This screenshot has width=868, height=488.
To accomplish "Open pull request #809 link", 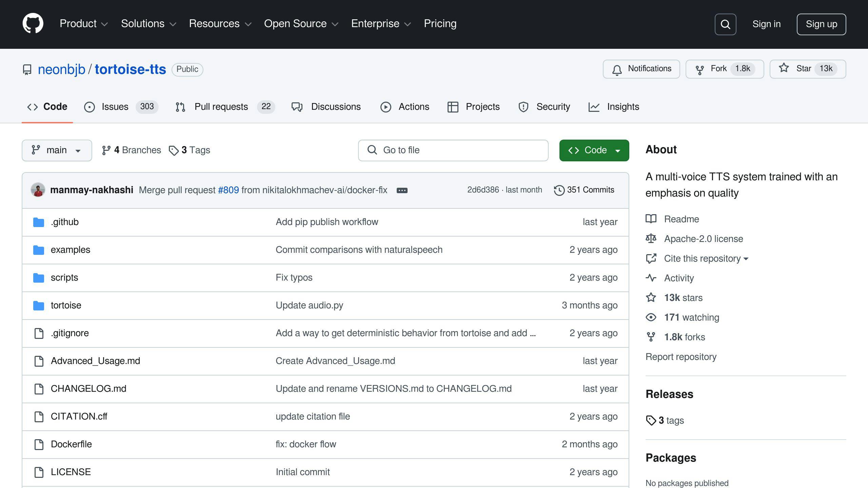I will pos(228,190).
